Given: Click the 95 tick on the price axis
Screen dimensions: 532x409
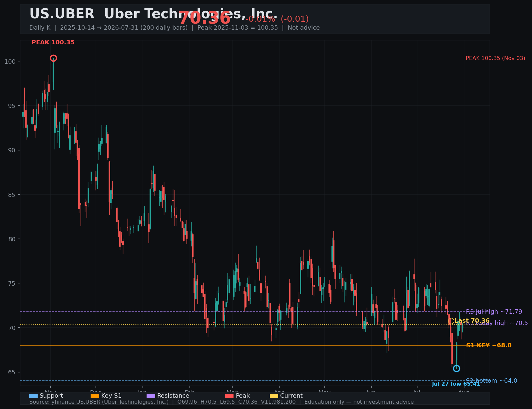Looking at the screenshot, I should (12, 106).
